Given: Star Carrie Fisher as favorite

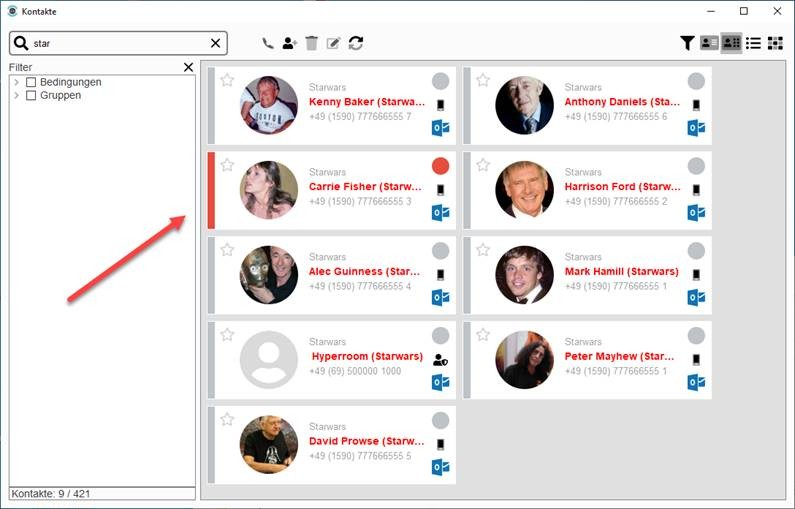Looking at the screenshot, I should [227, 165].
